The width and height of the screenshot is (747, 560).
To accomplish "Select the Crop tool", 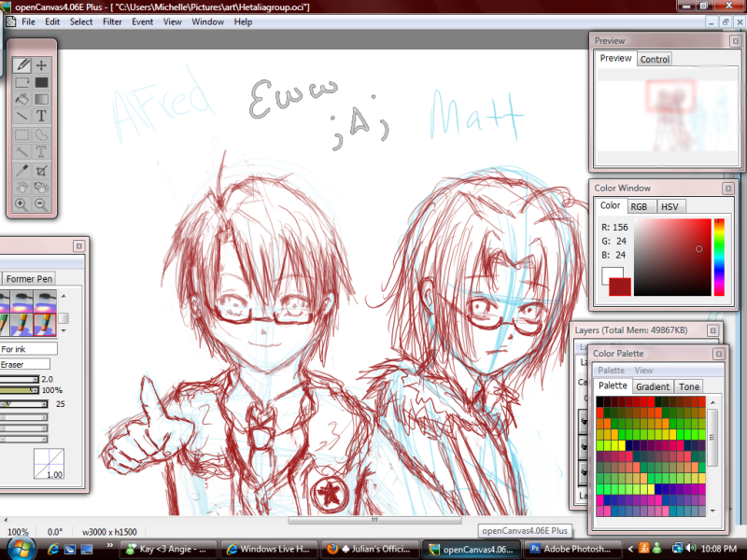I will point(41,170).
